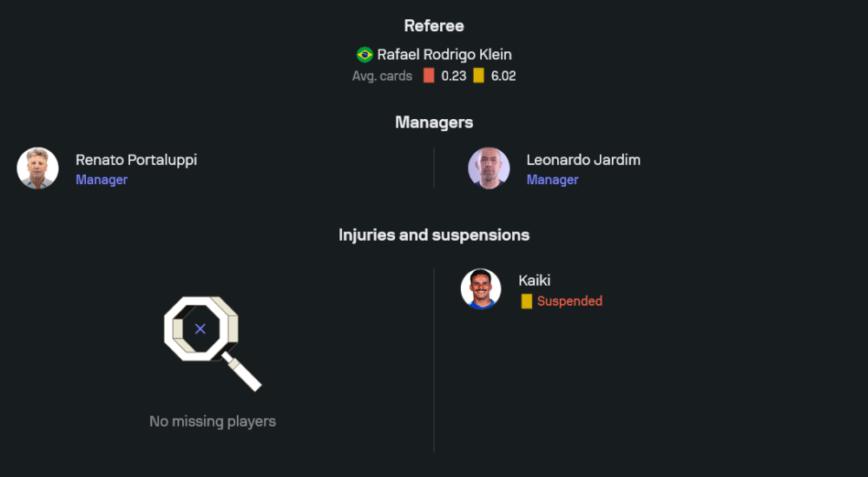Click the Avg. cards label

click(382, 76)
